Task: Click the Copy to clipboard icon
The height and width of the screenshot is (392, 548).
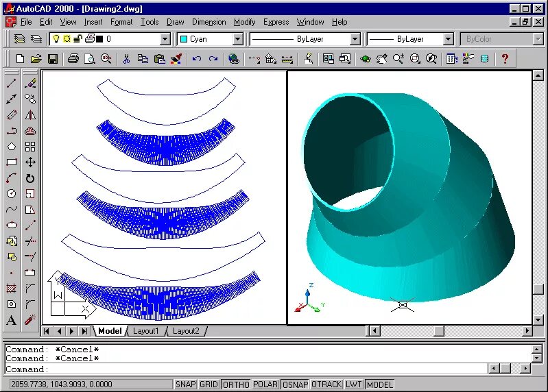Action: (x=143, y=59)
